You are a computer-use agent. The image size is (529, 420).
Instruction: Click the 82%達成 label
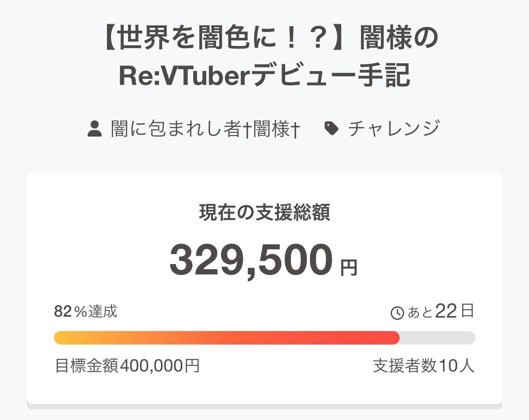coord(86,311)
